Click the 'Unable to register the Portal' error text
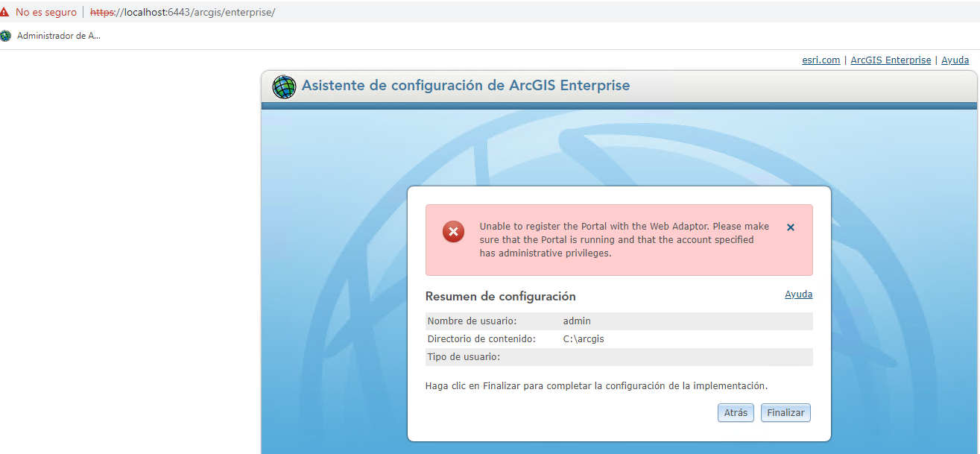The width and height of the screenshot is (980, 454). click(625, 239)
